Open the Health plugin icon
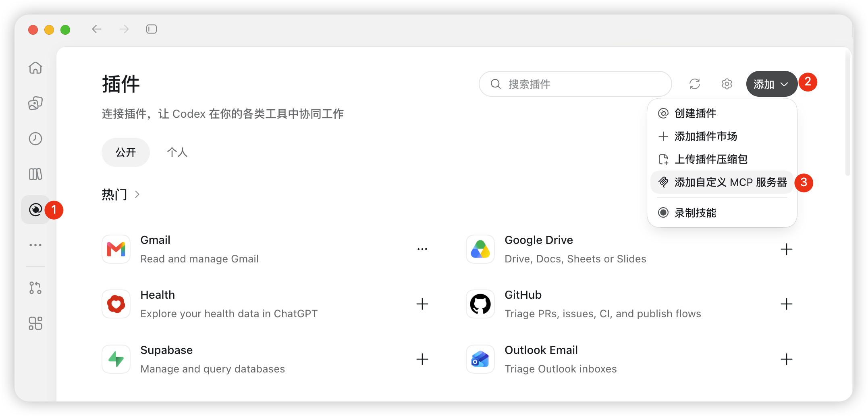 pyautogui.click(x=116, y=304)
